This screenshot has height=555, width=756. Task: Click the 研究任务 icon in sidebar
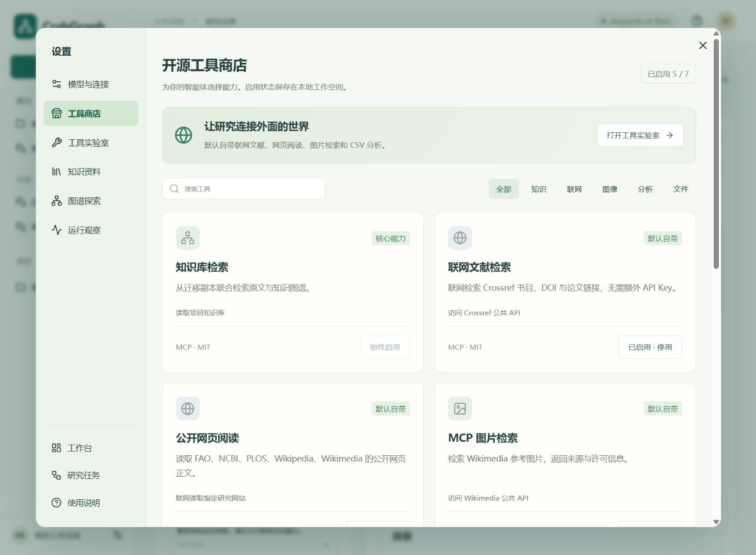click(56, 475)
